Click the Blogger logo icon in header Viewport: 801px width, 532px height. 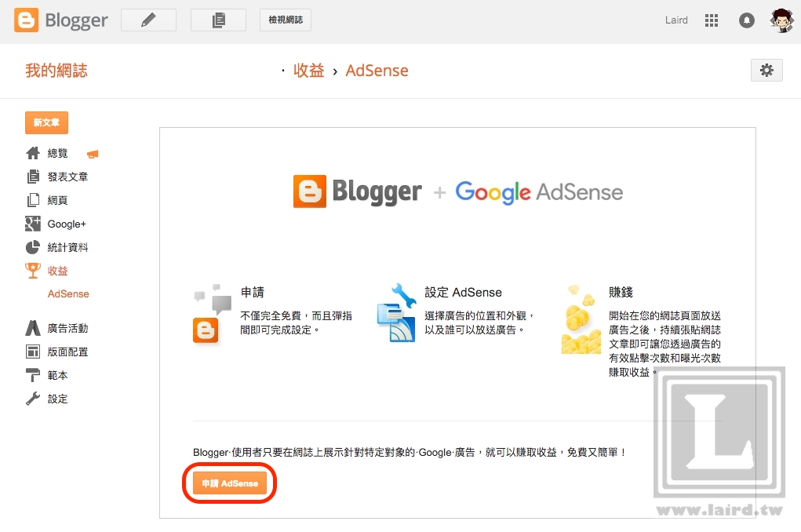(x=26, y=20)
